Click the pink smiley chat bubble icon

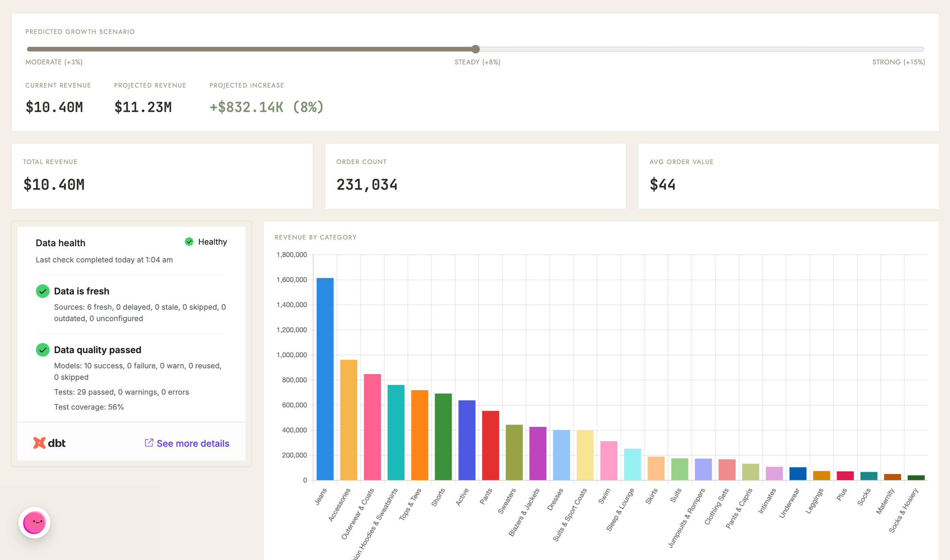pos(35,523)
